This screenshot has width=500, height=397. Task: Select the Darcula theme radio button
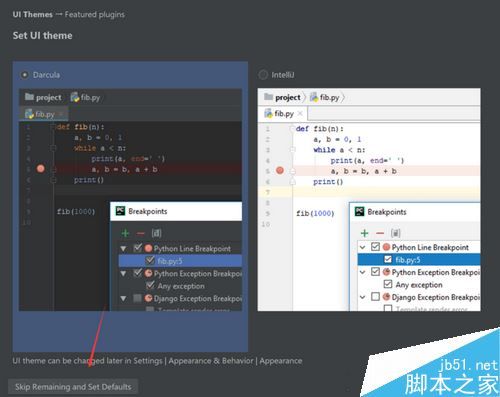click(x=24, y=75)
